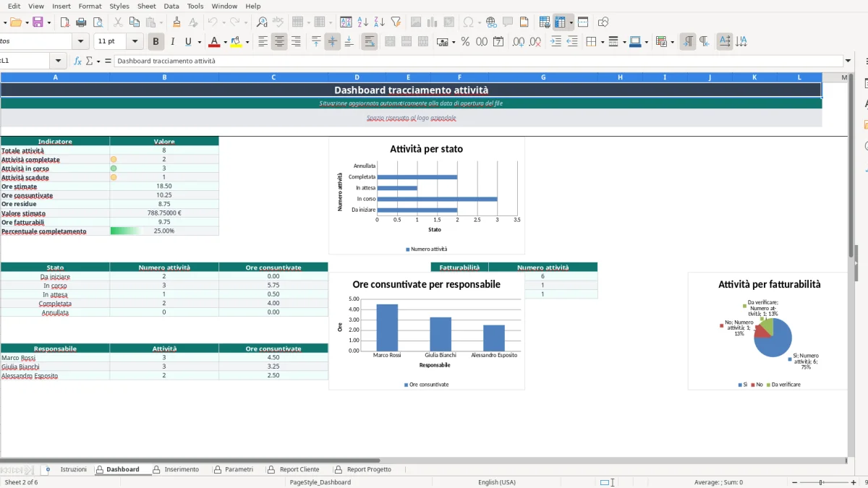
Task: Expand border style dropdown arrow
Action: point(623,42)
